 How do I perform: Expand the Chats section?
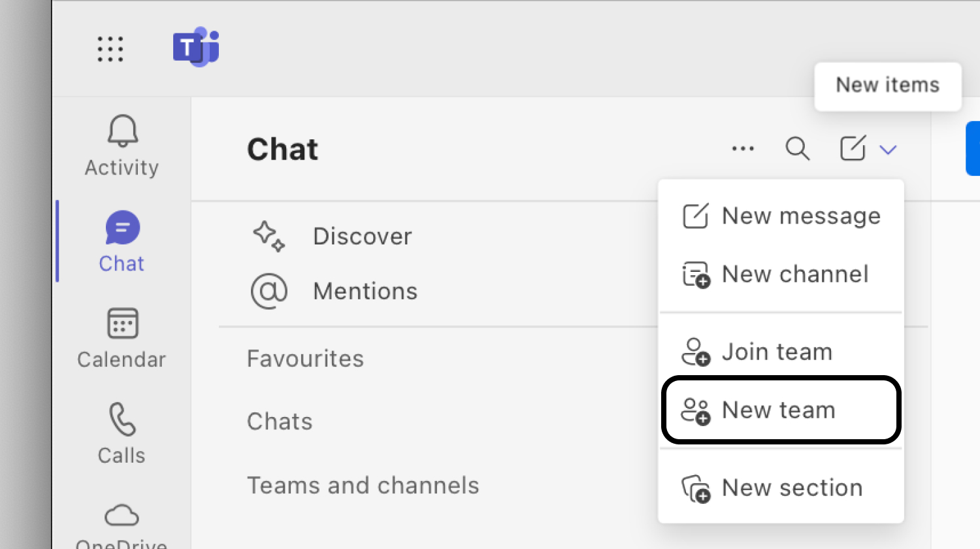tap(280, 421)
